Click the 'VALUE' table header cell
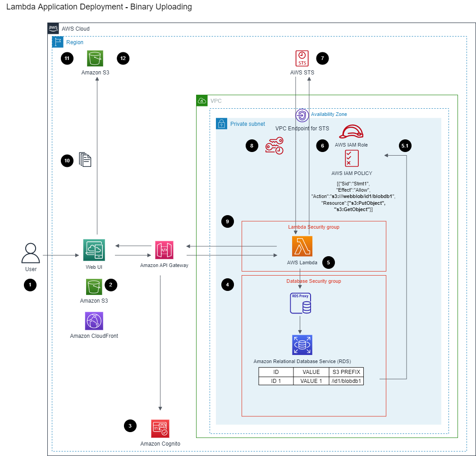Image resolution: width=476 pixels, height=456 pixels. click(311, 372)
